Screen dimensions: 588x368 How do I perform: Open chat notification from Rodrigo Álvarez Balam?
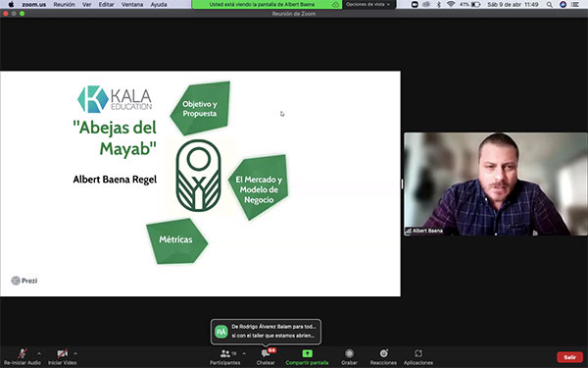pos(266,332)
